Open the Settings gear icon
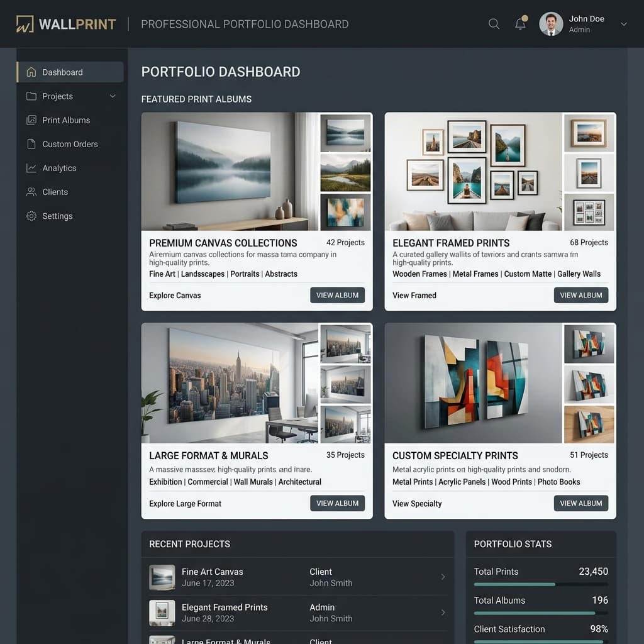The image size is (644, 644). click(31, 216)
